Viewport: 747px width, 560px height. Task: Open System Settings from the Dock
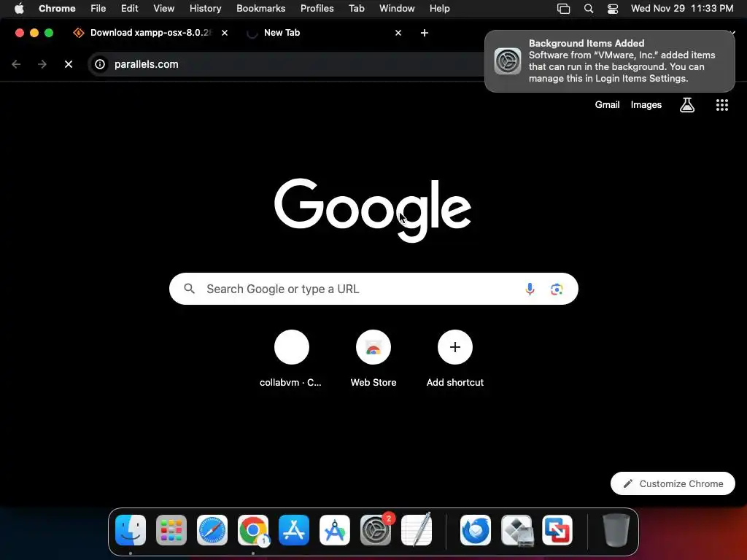[376, 529]
